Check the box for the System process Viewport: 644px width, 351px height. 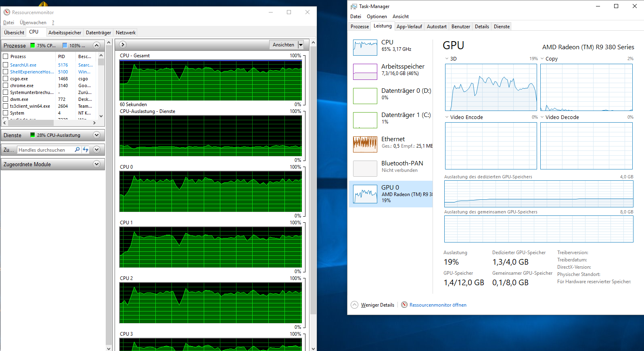tap(6, 113)
